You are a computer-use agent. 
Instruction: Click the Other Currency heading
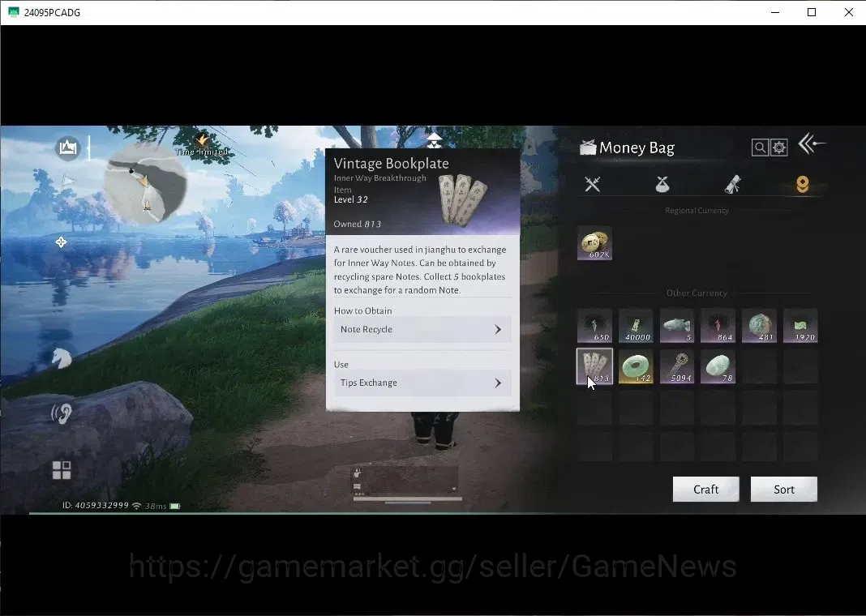pos(697,293)
